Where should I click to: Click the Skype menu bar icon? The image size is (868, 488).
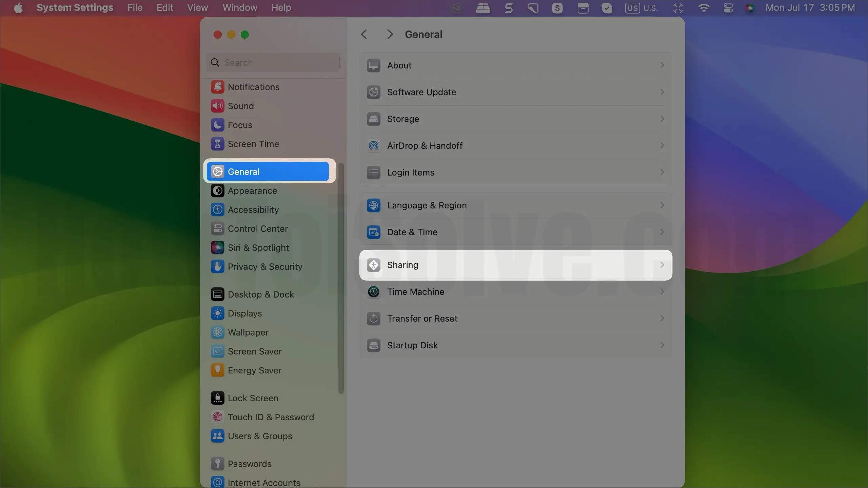(557, 8)
